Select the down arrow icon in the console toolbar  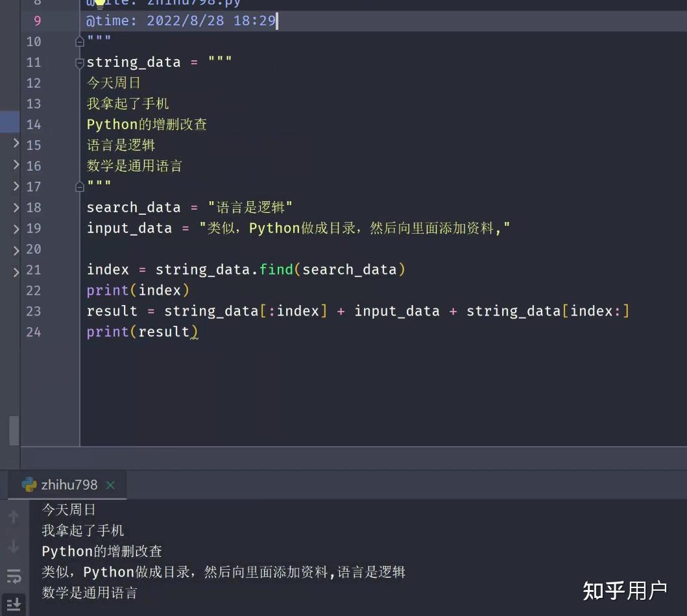click(13, 545)
